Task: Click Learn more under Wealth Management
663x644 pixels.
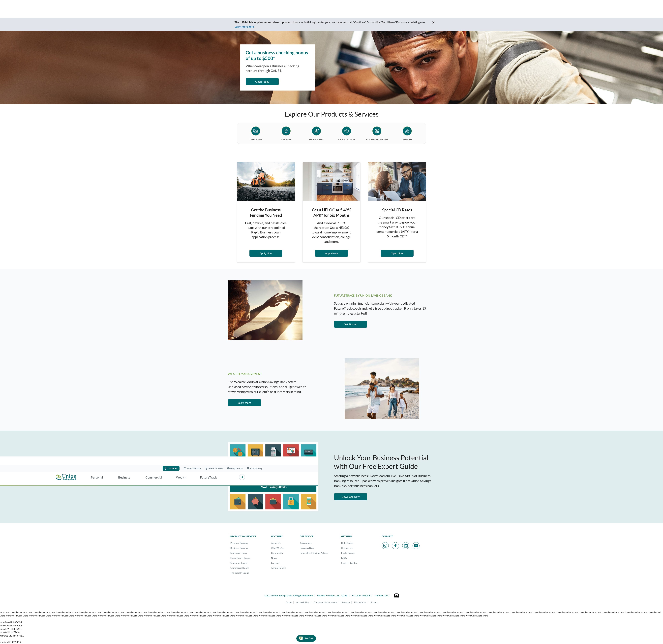Action: click(244, 403)
